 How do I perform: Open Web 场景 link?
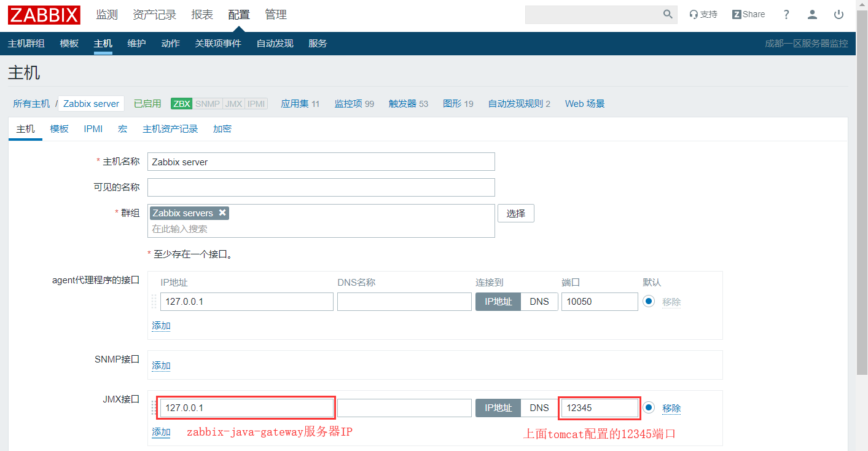coord(585,104)
